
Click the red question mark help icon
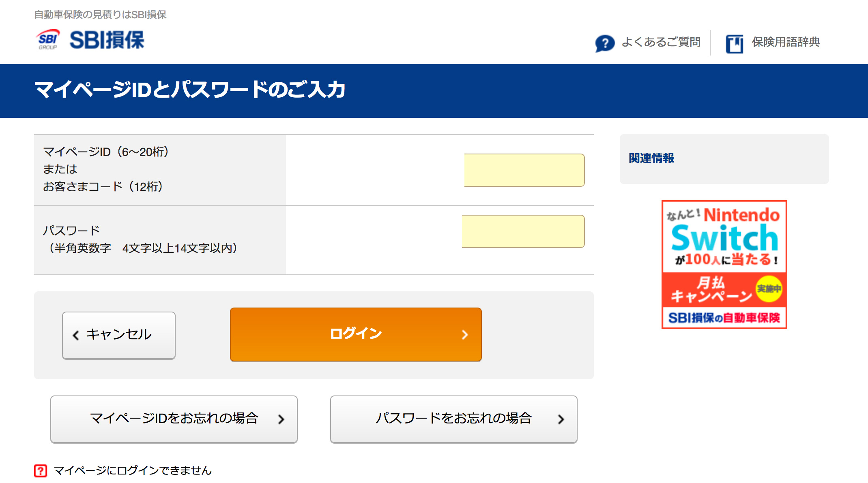click(x=41, y=470)
